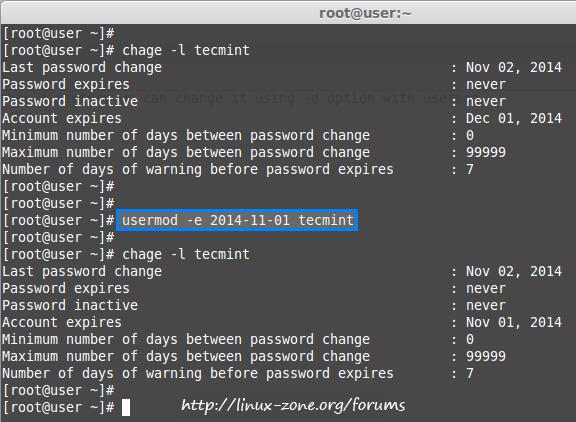Click the second Maximum number of days line
This screenshot has width=576, height=422.
(254, 356)
